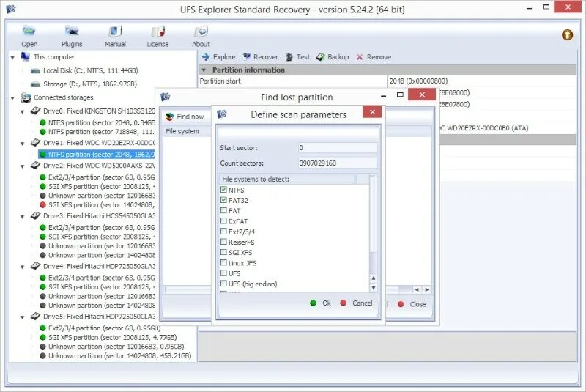Viewport: 586px width, 392px height.
Task: Click the Local Disk C: drive icon
Action: pos(35,70)
